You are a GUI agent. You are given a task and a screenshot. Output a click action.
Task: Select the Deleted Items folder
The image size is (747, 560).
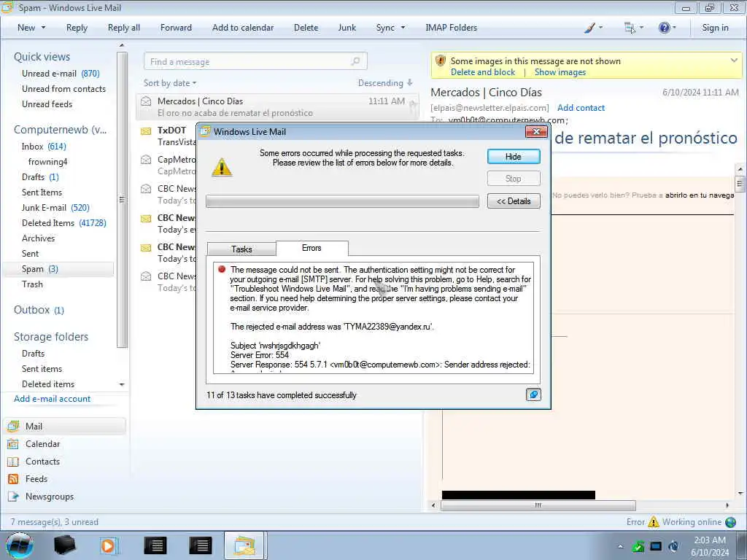64,223
